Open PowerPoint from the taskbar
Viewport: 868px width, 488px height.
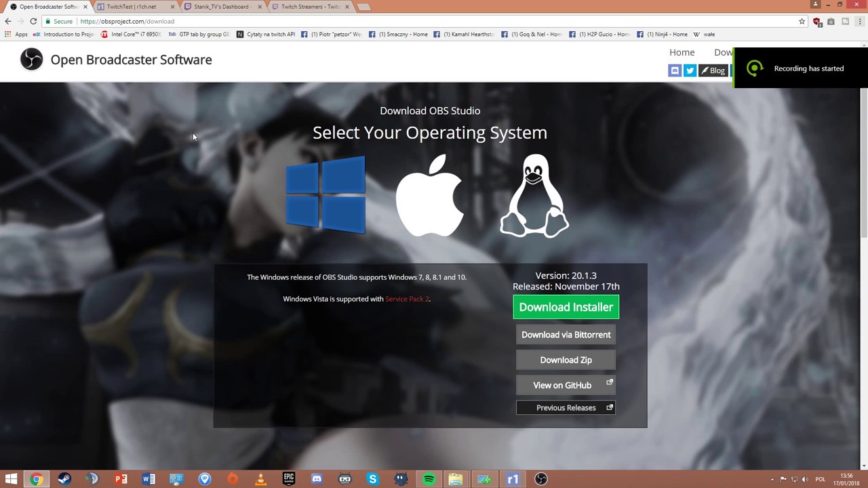tap(121, 479)
